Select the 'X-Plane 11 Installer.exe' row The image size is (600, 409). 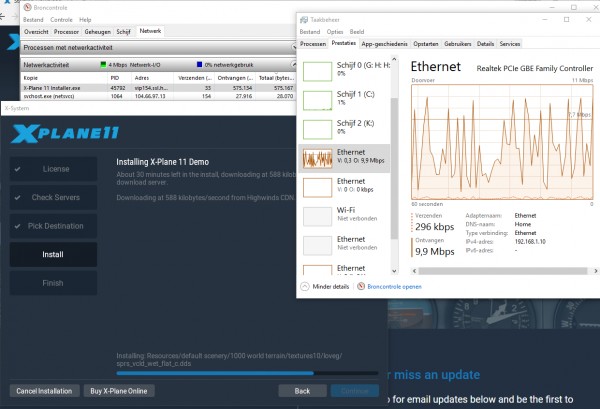158,88
